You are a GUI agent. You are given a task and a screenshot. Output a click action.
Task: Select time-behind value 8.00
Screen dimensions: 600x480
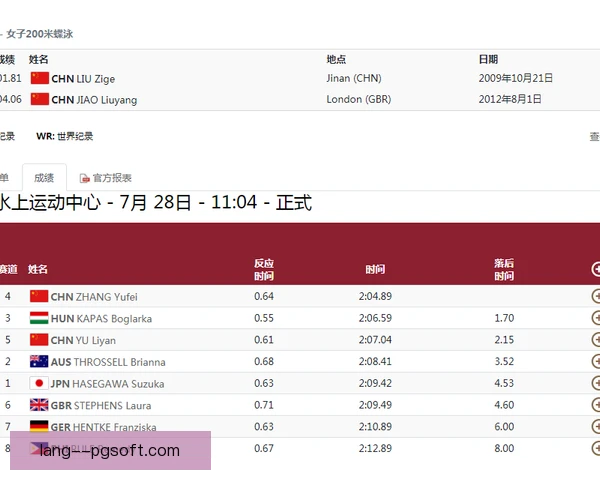point(504,448)
